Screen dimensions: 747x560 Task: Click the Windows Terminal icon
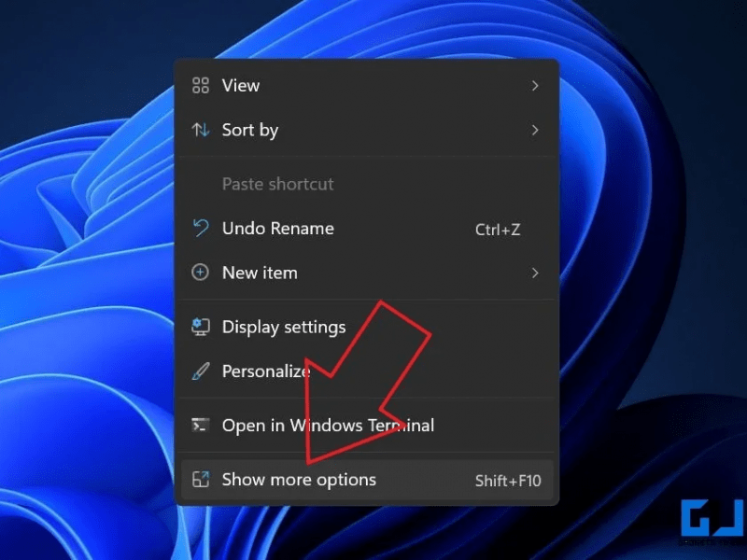coord(200,425)
